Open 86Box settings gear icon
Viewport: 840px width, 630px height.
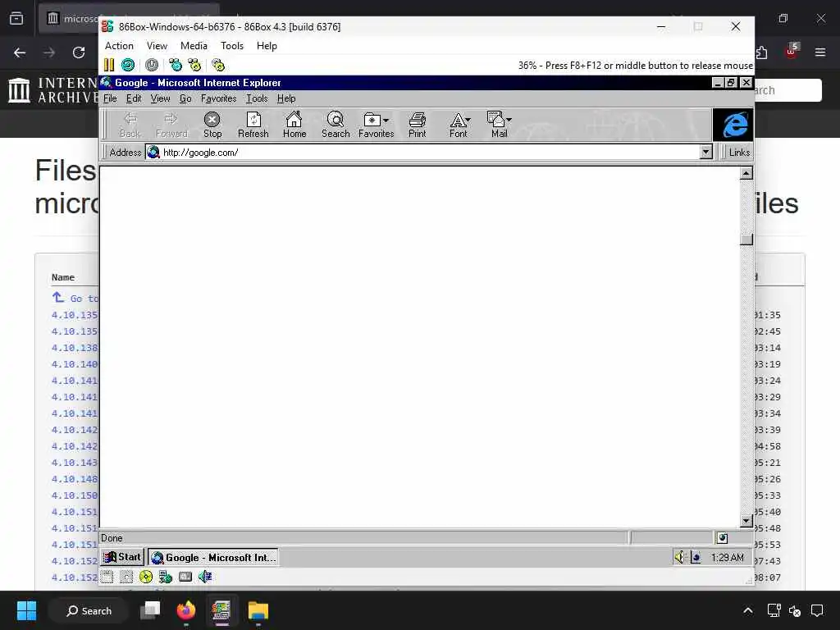click(x=218, y=66)
